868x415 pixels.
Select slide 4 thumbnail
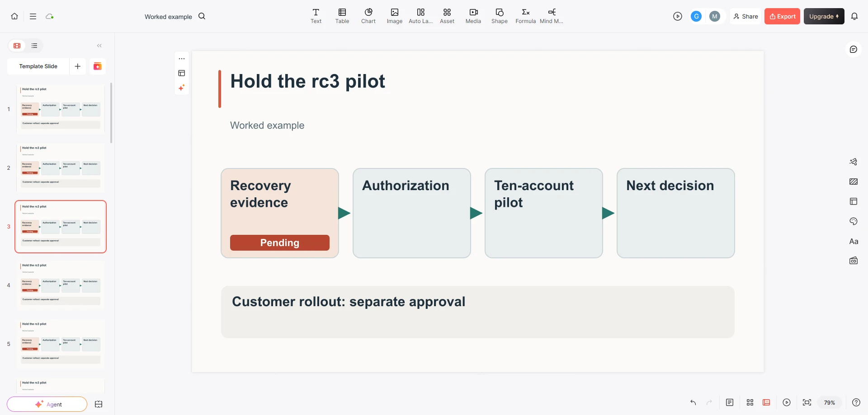[61, 285]
